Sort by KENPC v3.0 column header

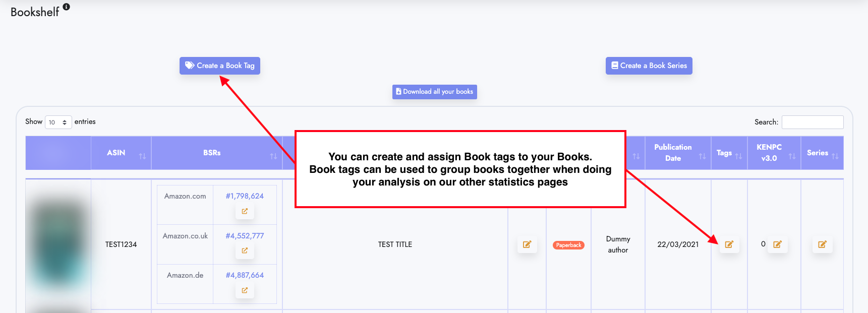(x=774, y=153)
